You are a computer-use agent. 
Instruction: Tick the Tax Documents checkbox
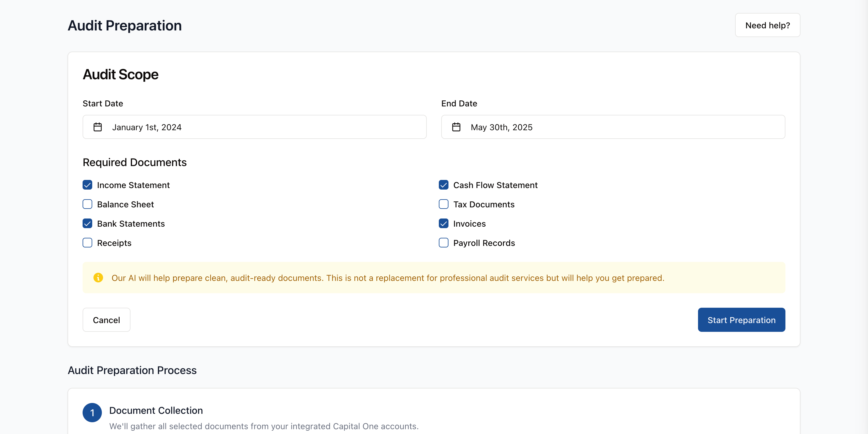443,204
